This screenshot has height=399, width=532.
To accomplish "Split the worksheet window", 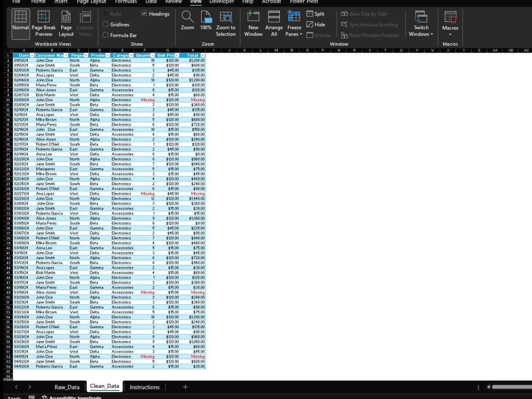I will pos(315,14).
